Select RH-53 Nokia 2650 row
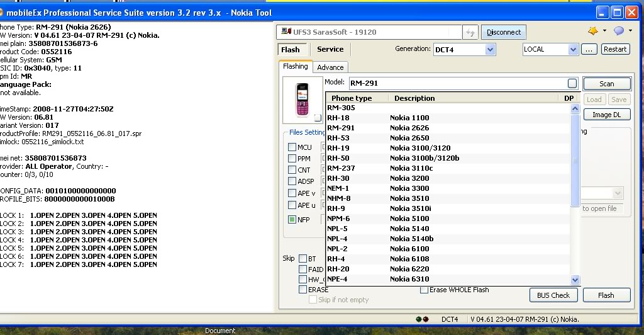This screenshot has width=644, height=335. tap(448, 138)
